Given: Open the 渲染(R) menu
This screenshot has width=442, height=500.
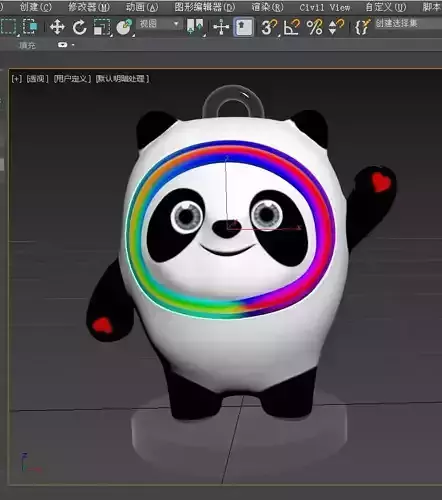Looking at the screenshot, I should pyautogui.click(x=267, y=7).
